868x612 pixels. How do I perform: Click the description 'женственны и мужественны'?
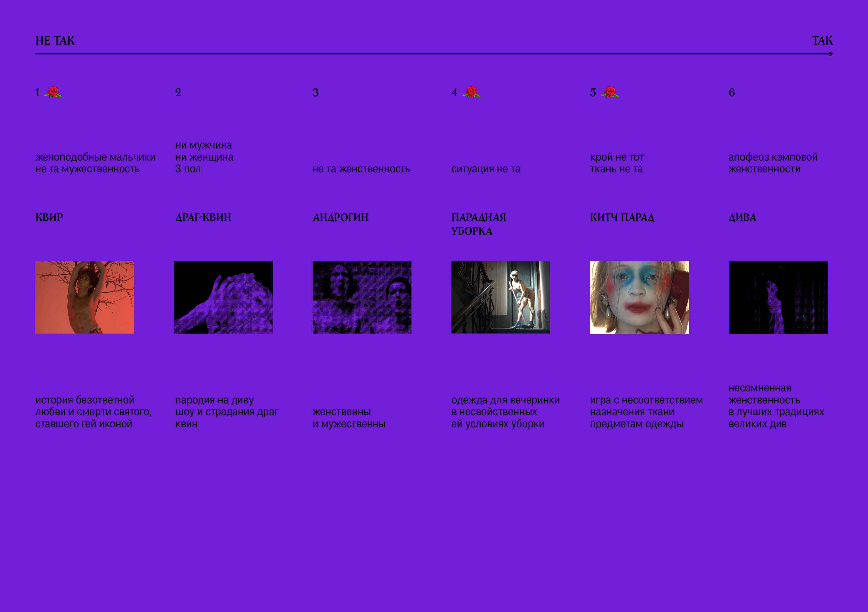(349, 418)
